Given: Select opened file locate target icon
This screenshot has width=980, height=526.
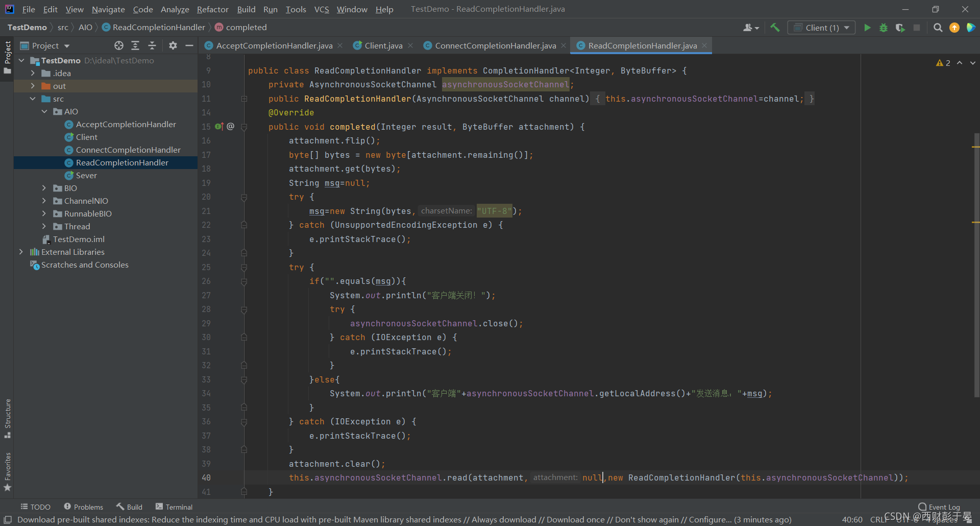Looking at the screenshot, I should pyautogui.click(x=119, y=45).
